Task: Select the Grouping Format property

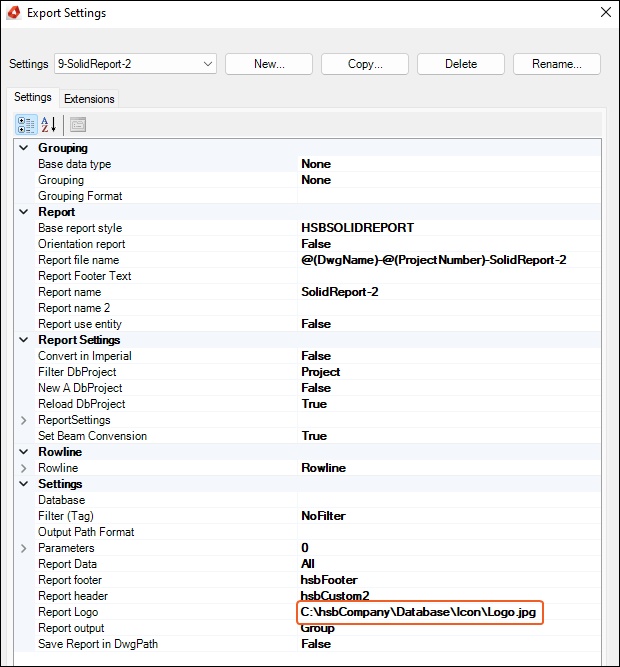Action: click(x=80, y=196)
